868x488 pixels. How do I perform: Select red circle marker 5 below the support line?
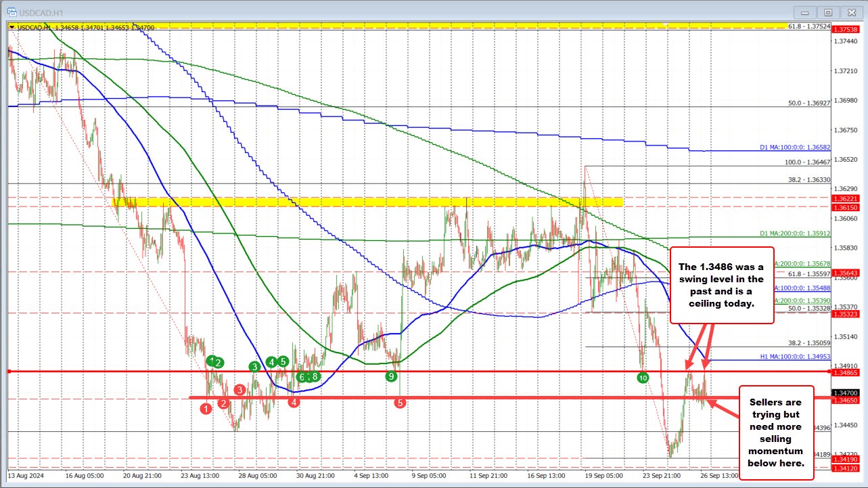coord(401,403)
